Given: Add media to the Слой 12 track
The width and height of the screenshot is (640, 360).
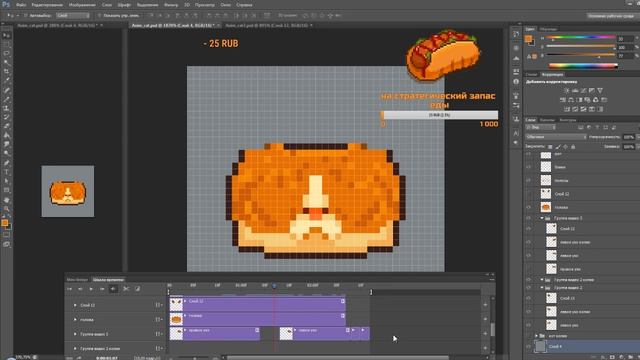Looking at the screenshot, I should (485, 304).
